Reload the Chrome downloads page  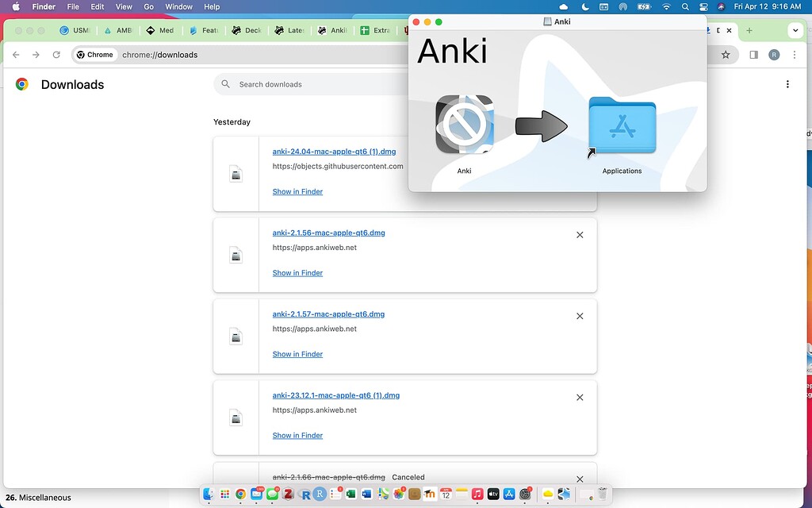coord(56,55)
